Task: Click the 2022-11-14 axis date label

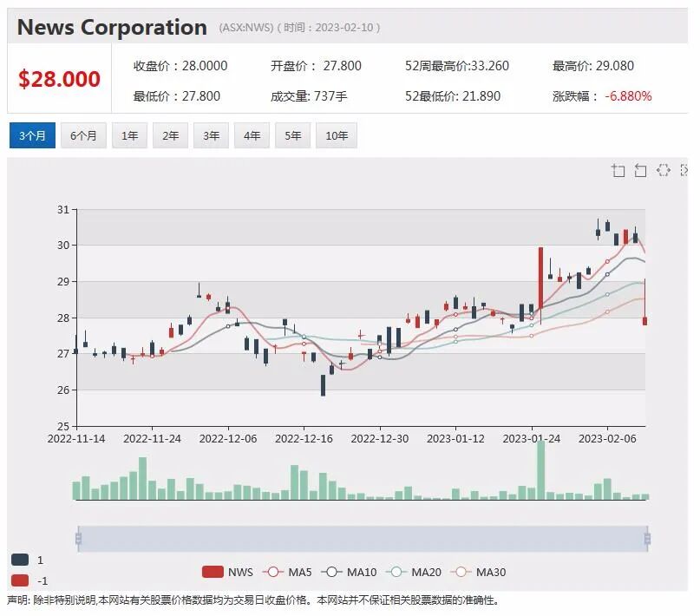Action: [x=76, y=439]
